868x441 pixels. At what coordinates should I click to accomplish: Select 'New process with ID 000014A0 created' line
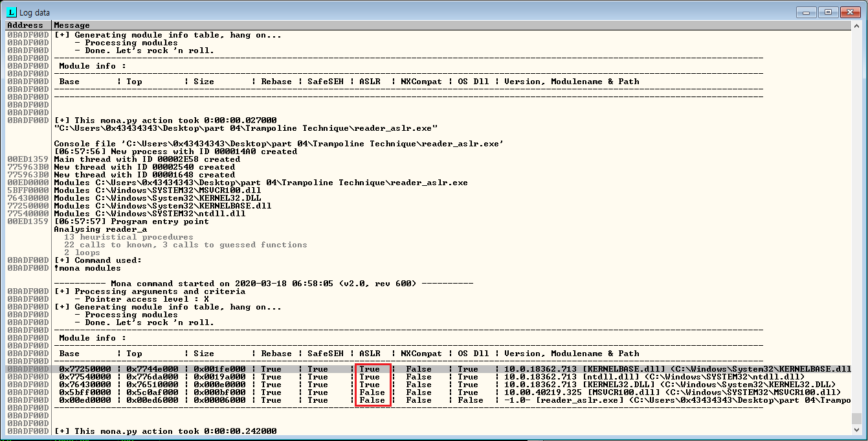[x=175, y=152]
